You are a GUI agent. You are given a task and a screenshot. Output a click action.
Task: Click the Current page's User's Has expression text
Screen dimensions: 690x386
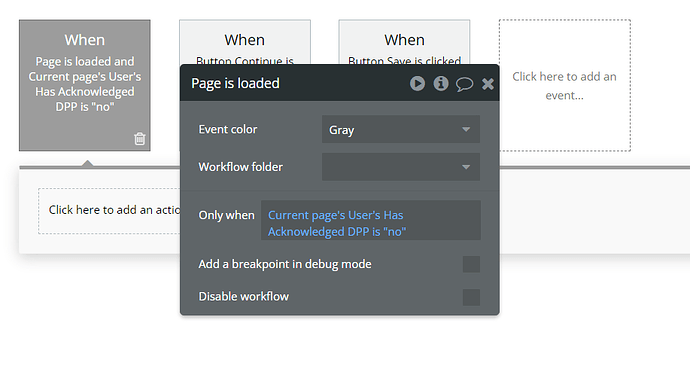(x=335, y=215)
